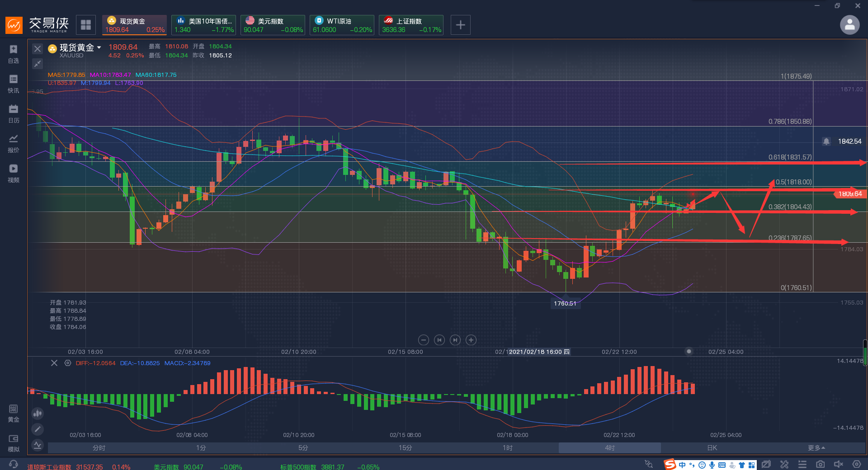Open the 视频 video sidebar icon
This screenshot has height=470, width=868.
14,173
